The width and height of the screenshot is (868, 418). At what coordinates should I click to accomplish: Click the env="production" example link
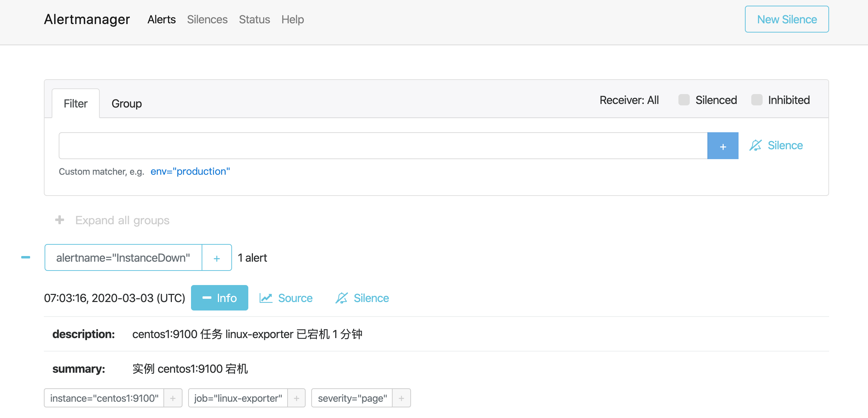tap(190, 172)
